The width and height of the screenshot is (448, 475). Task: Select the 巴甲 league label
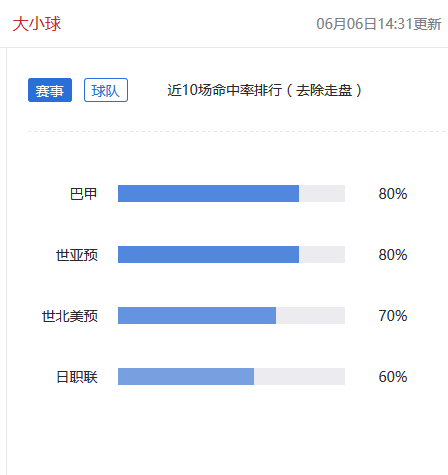pos(83,194)
